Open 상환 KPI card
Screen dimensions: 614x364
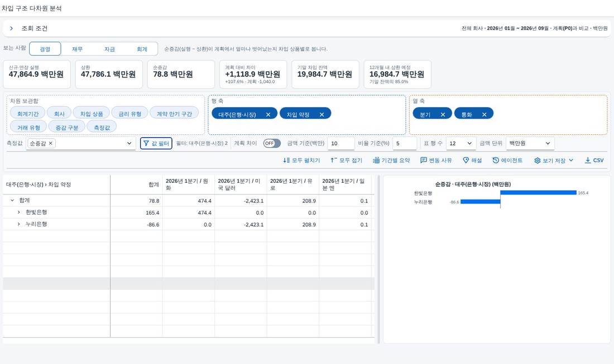pos(109,74)
